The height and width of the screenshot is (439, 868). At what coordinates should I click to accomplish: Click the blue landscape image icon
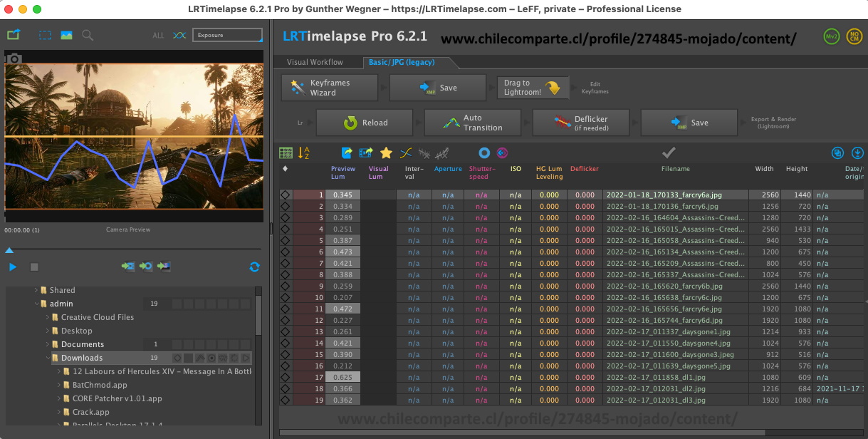pos(66,35)
